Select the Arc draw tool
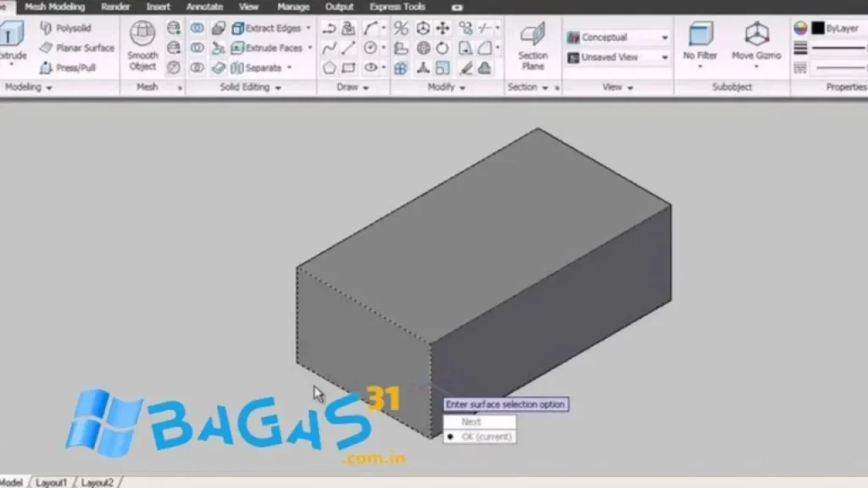 pyautogui.click(x=370, y=28)
